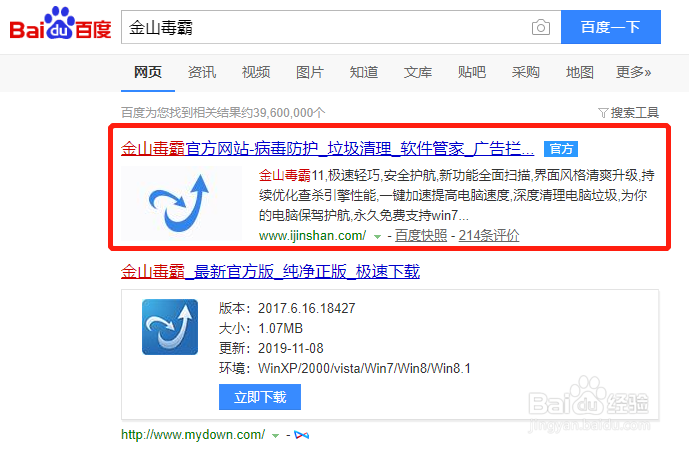Open the 214条评价 link

click(489, 236)
